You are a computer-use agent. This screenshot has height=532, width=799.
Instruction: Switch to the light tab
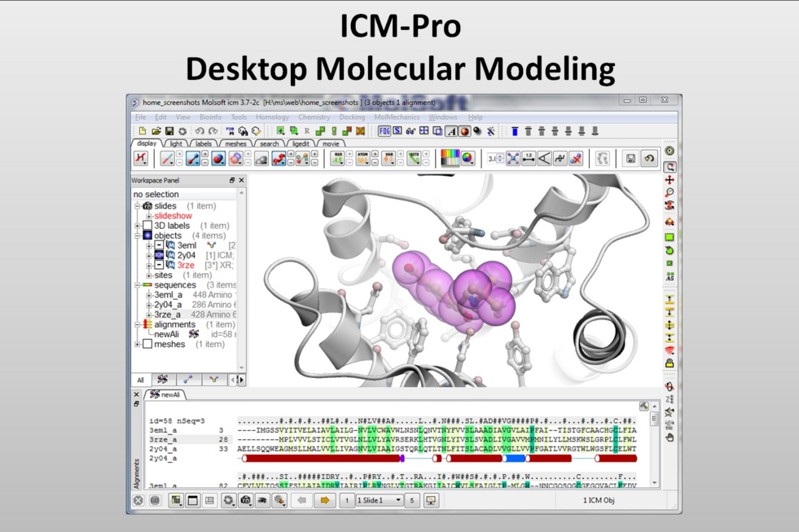point(176,143)
